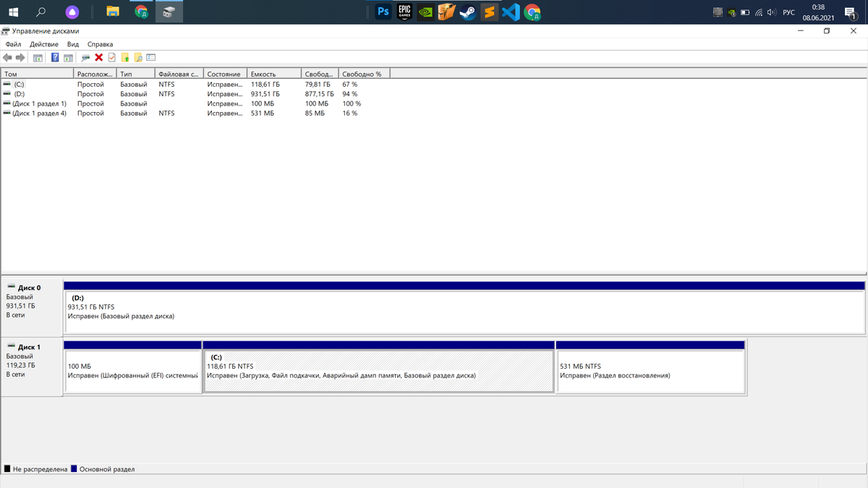Screen dimensions: 868x488
Task: Open Properties via checkmark sheet icon
Action: click(112, 57)
